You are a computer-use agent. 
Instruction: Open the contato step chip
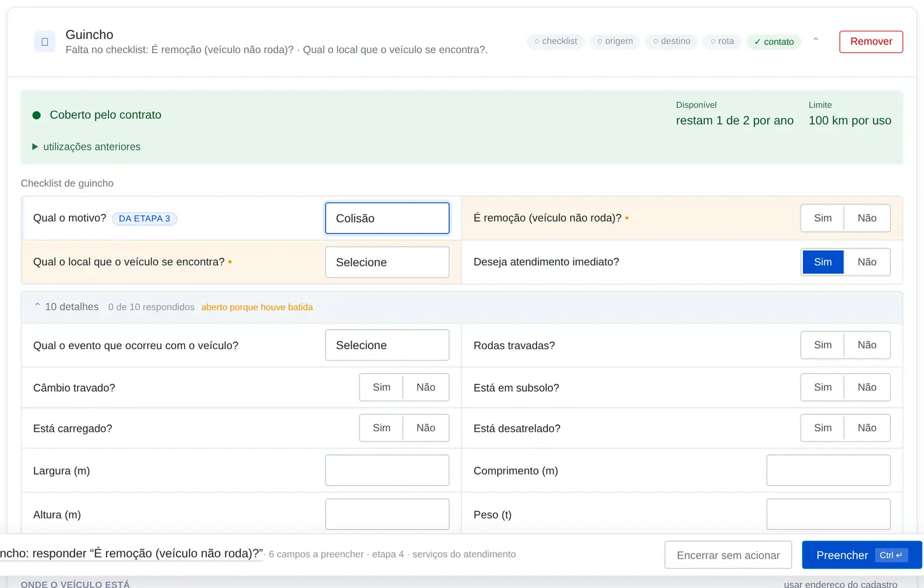pyautogui.click(x=774, y=41)
